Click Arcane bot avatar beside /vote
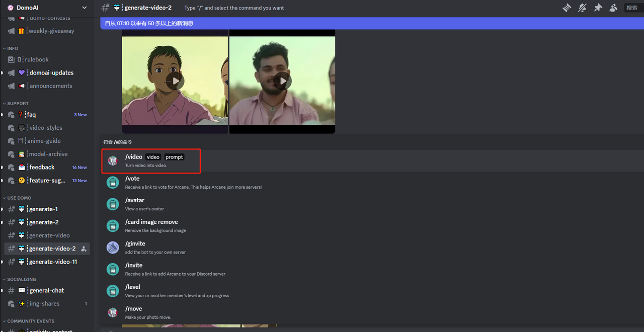The image size is (644, 332). pyautogui.click(x=113, y=183)
